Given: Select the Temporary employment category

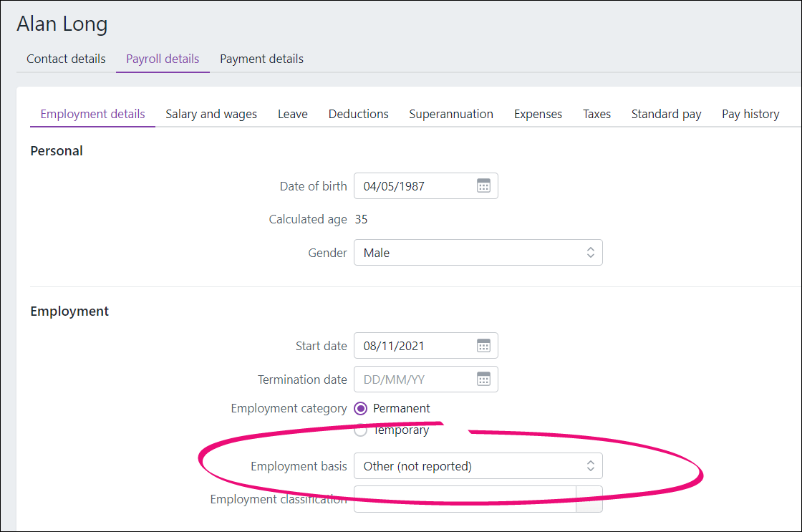Looking at the screenshot, I should [x=361, y=430].
